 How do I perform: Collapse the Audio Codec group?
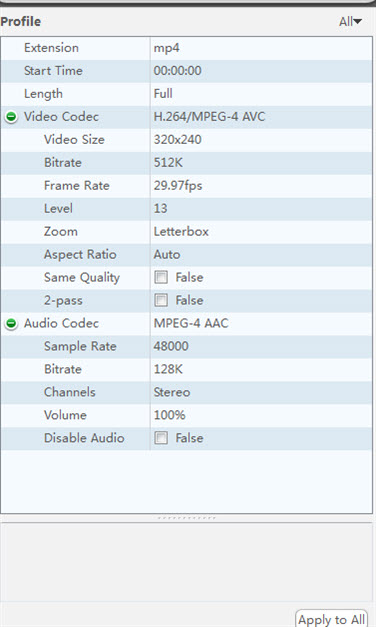point(11,323)
